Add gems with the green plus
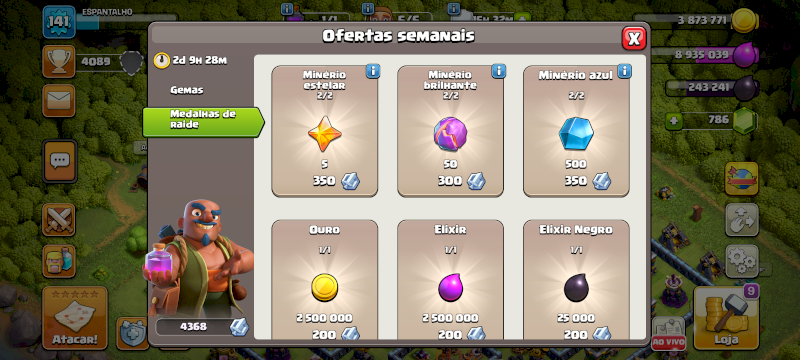 coord(674,121)
